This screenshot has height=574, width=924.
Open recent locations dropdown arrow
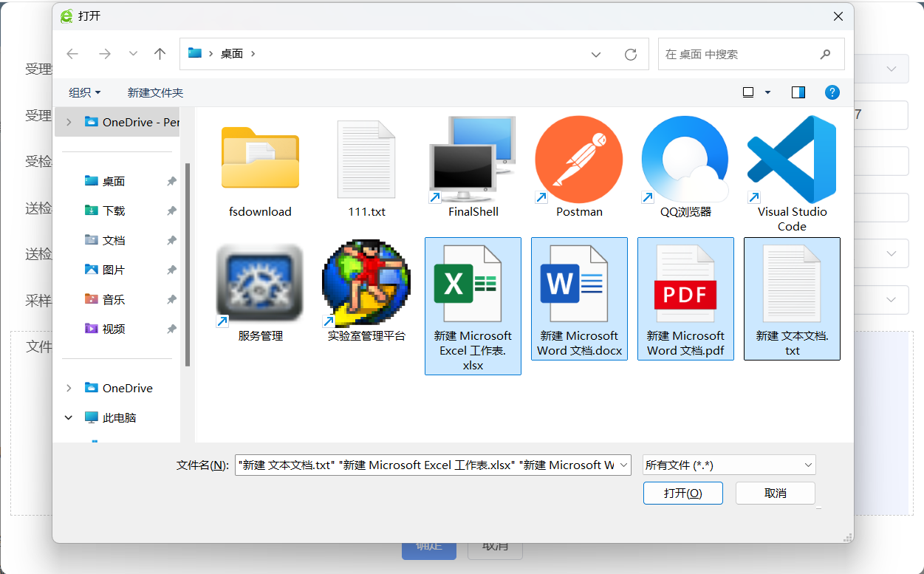pyautogui.click(x=133, y=54)
